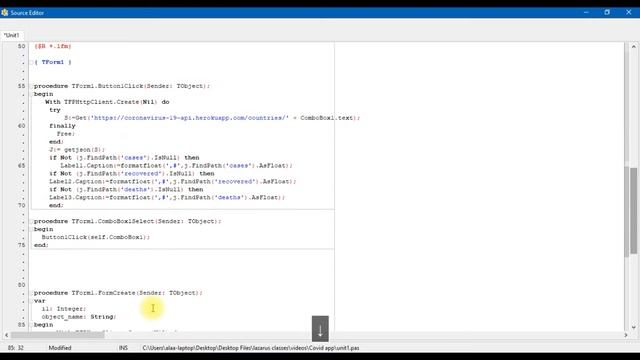
Task: Click the "if Not (j.FindPath('deaths')" line
Action: click(x=126, y=190)
